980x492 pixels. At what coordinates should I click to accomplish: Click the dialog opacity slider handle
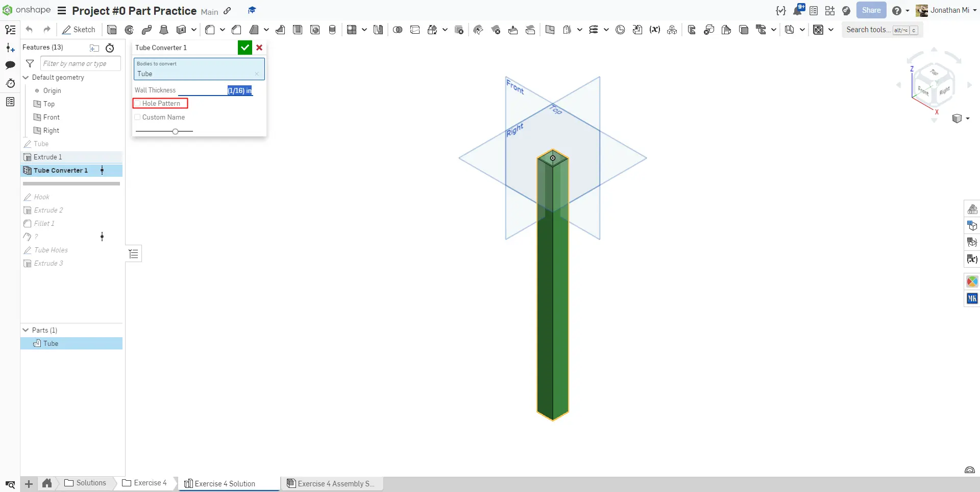175,131
